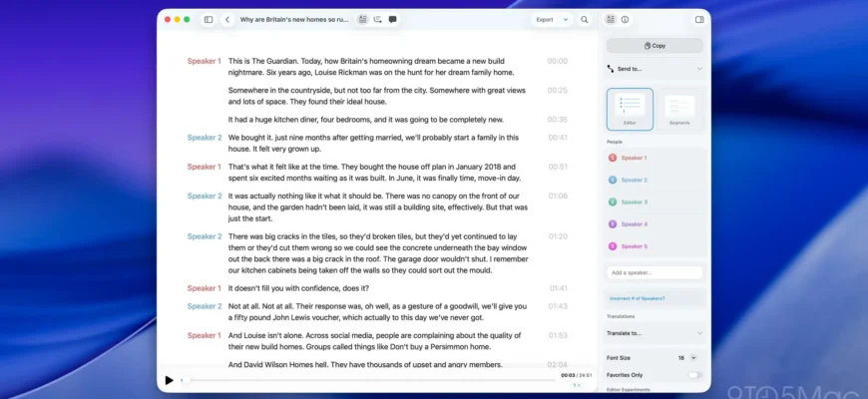
Task: Click the Speaker 1 label at 01:41
Action: [x=205, y=288]
